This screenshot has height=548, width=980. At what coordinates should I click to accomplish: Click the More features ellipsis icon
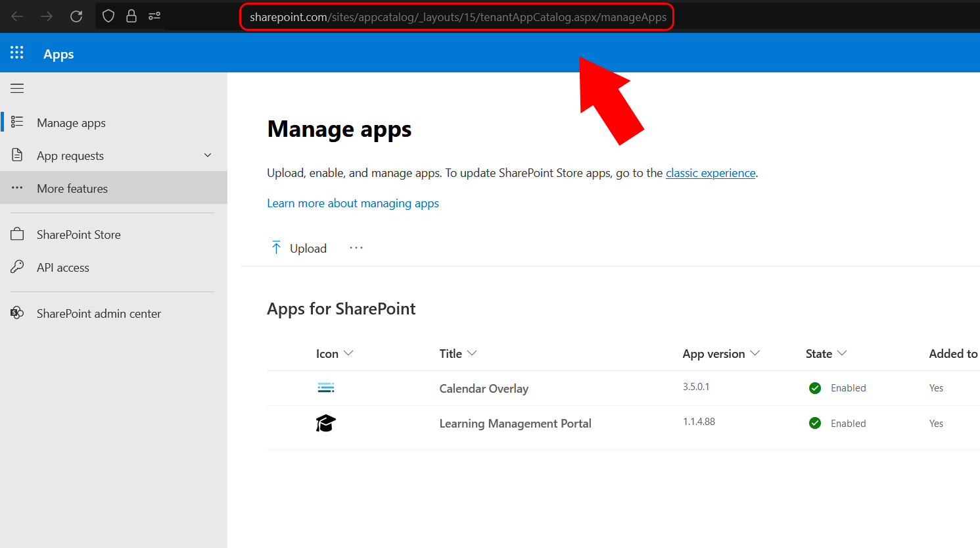pyautogui.click(x=17, y=187)
